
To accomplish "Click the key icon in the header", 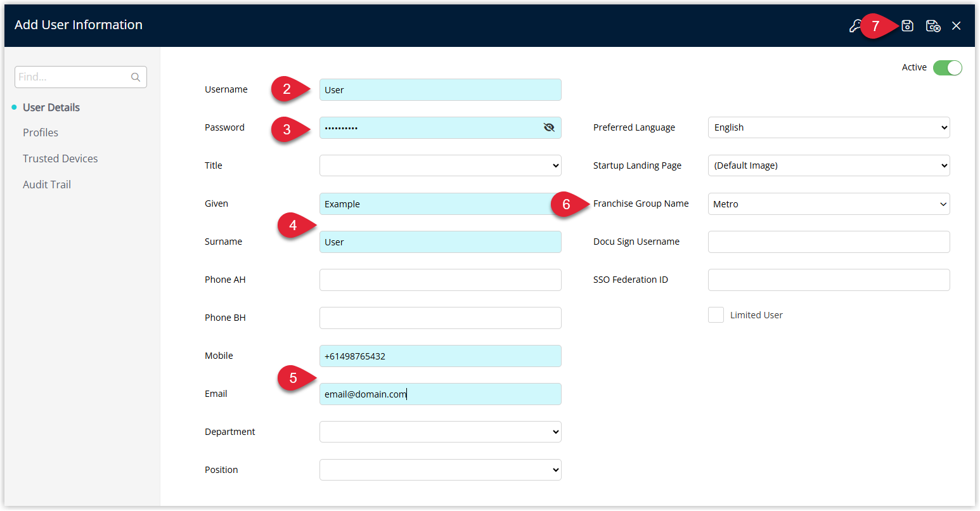I will click(x=855, y=26).
